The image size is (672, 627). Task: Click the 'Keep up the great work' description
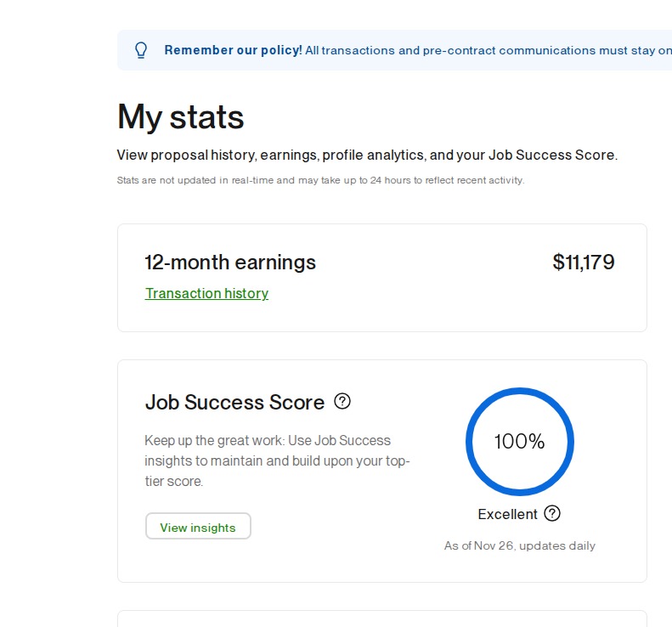pyautogui.click(x=277, y=460)
